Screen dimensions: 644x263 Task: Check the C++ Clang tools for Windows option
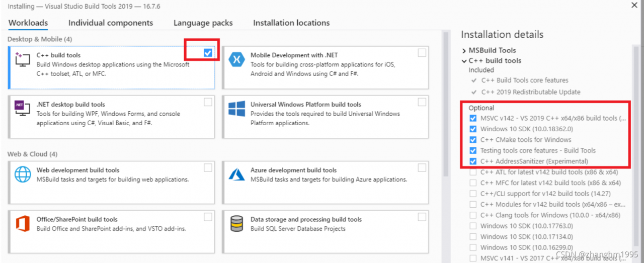tap(473, 215)
